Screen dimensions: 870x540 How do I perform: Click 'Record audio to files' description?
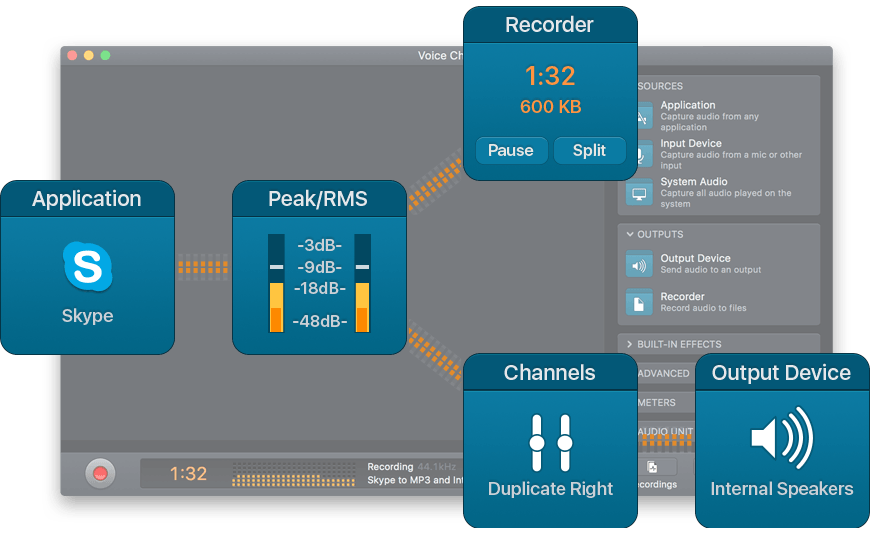[703, 308]
